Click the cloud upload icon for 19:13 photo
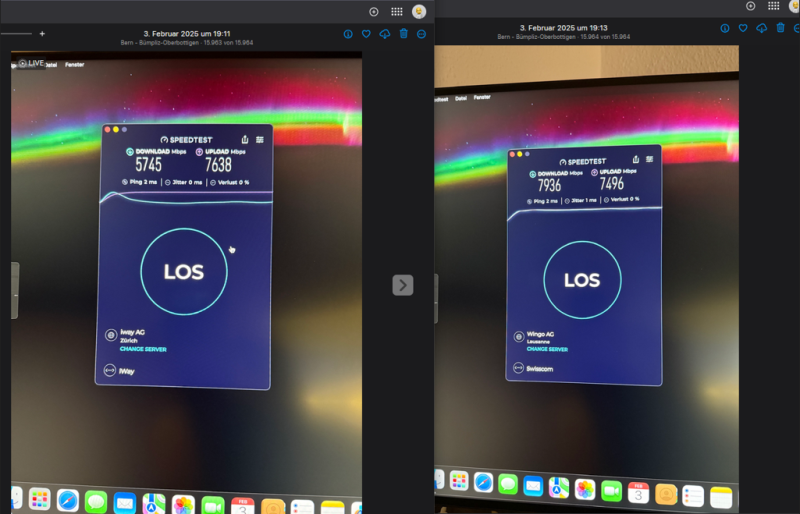This screenshot has width=800, height=514. click(762, 28)
